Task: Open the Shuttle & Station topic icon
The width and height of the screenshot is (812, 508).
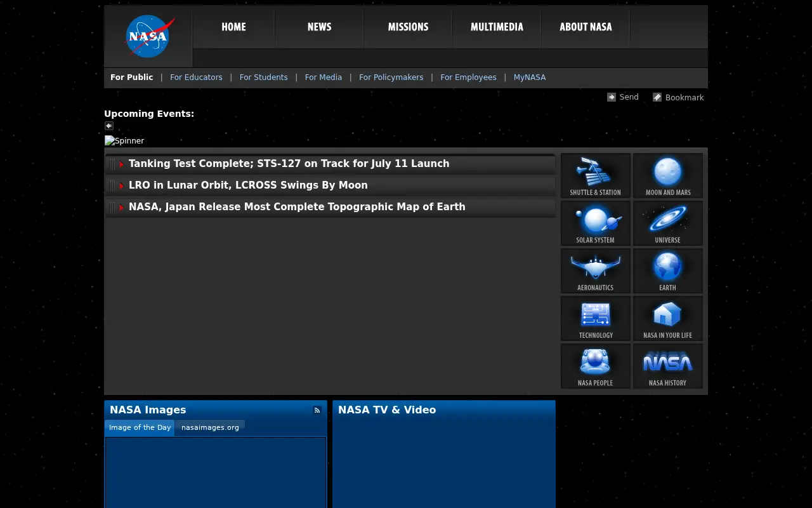Action: coord(596,176)
